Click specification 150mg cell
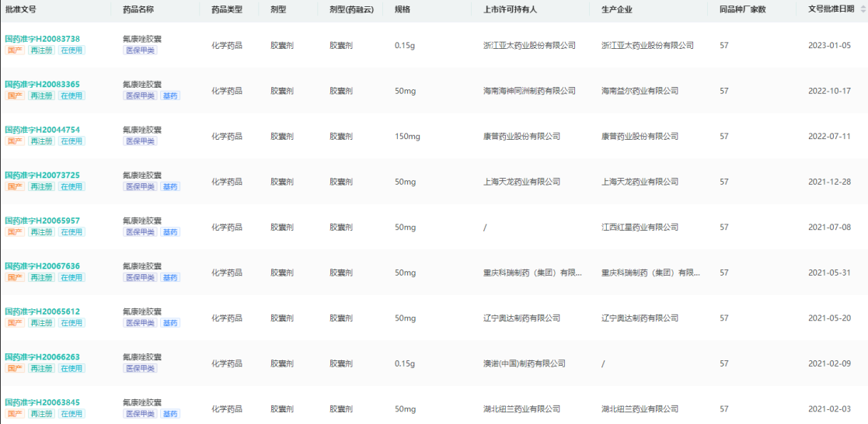868x424 pixels. coord(407,136)
